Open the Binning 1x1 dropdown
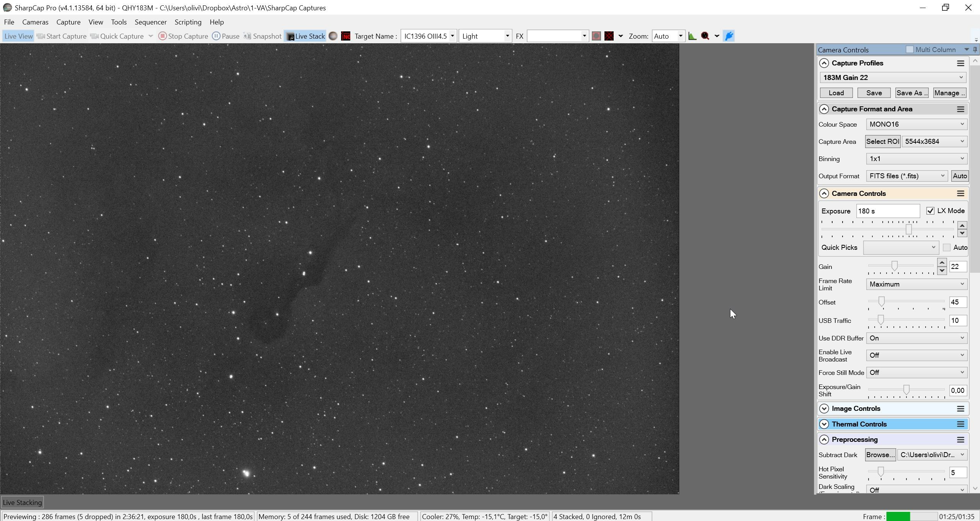 (916, 159)
